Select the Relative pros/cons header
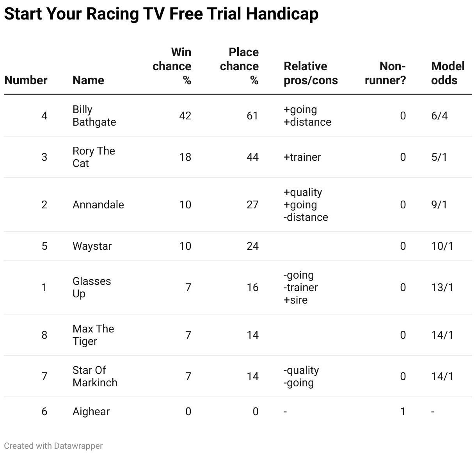Screen dimensions: 476x455 pos(311,73)
